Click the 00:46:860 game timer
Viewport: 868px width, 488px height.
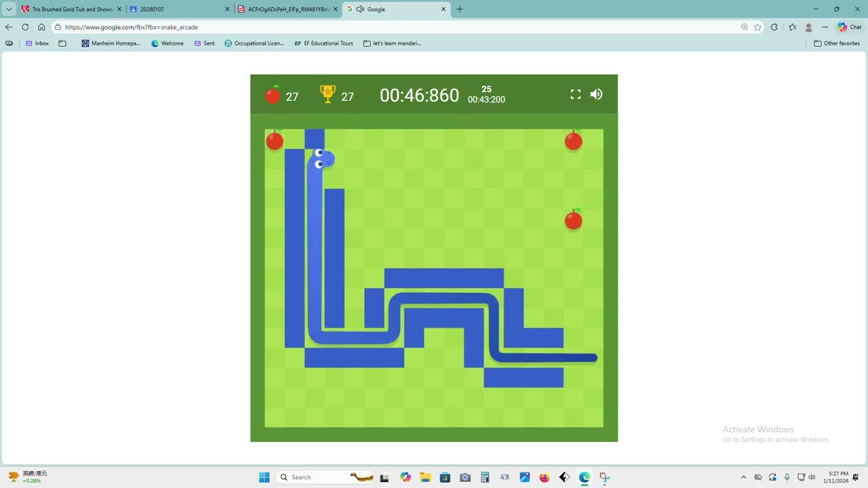[x=419, y=96]
